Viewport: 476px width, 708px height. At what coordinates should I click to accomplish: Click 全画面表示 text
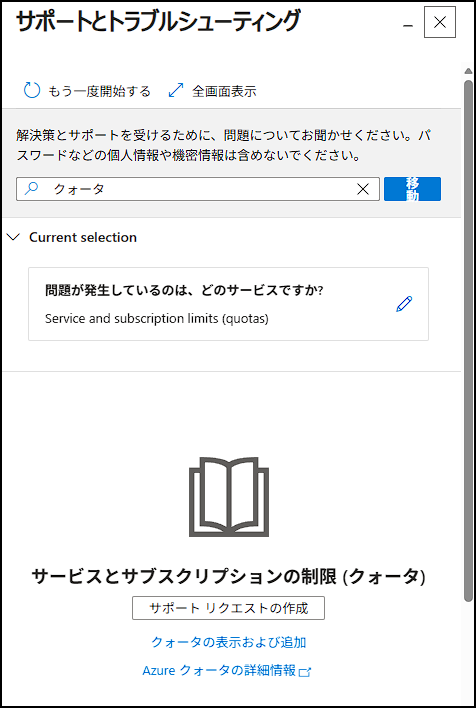224,91
